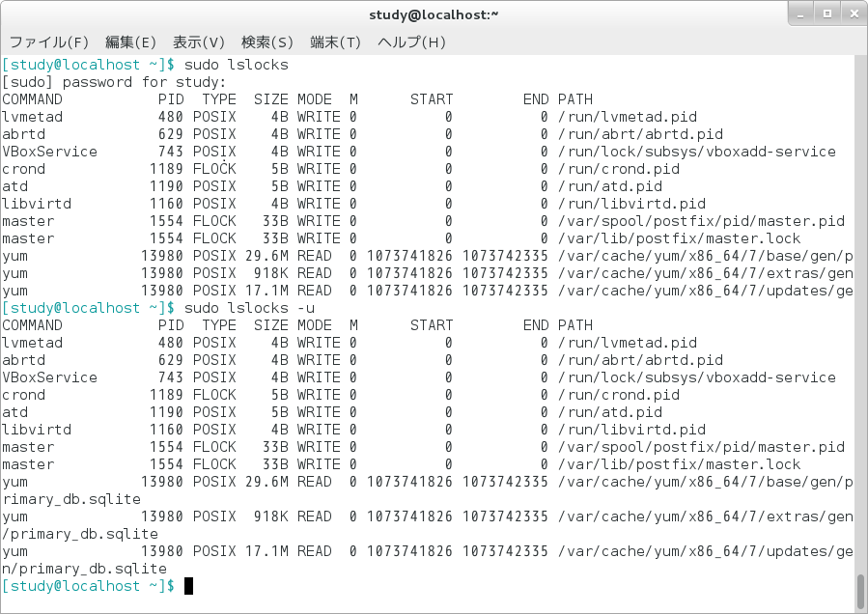Open the ファイル(F) menu
Viewport: 868px width, 614px height.
(49, 42)
